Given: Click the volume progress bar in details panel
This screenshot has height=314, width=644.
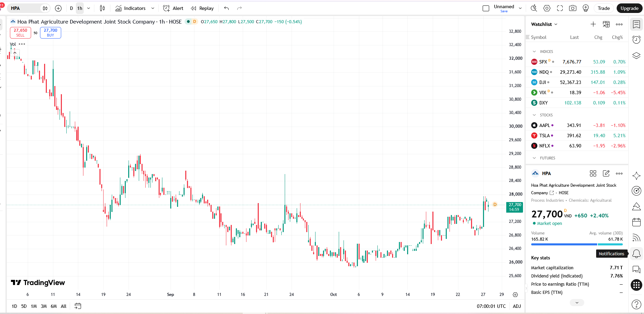Looking at the screenshot, I should [x=577, y=244].
